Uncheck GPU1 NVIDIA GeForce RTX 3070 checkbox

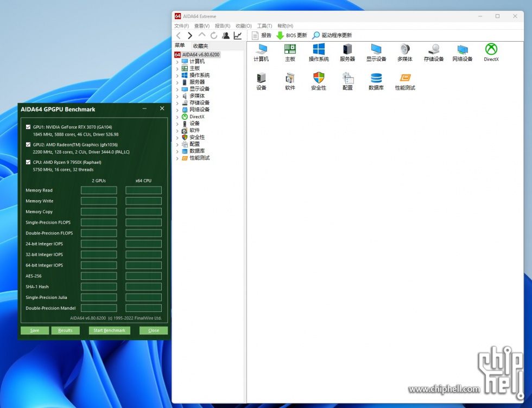point(28,127)
